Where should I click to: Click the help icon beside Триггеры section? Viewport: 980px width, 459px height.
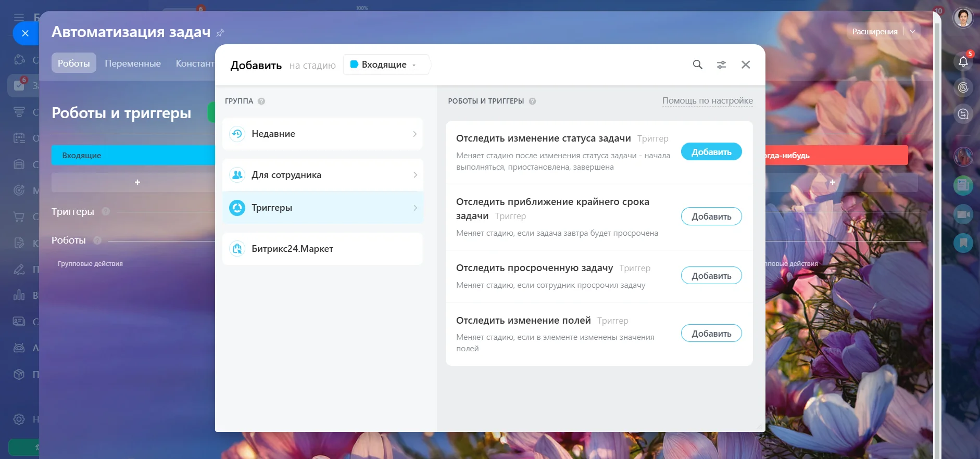(x=106, y=211)
